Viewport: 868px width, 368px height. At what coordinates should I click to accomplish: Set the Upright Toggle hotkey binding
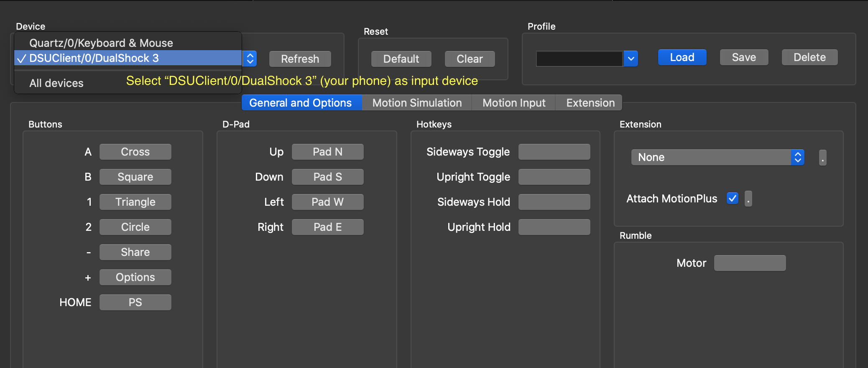[x=554, y=177]
